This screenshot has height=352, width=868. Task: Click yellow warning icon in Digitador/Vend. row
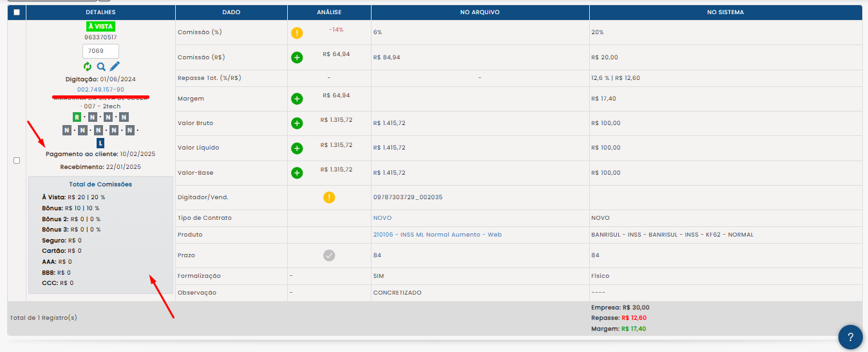329,197
